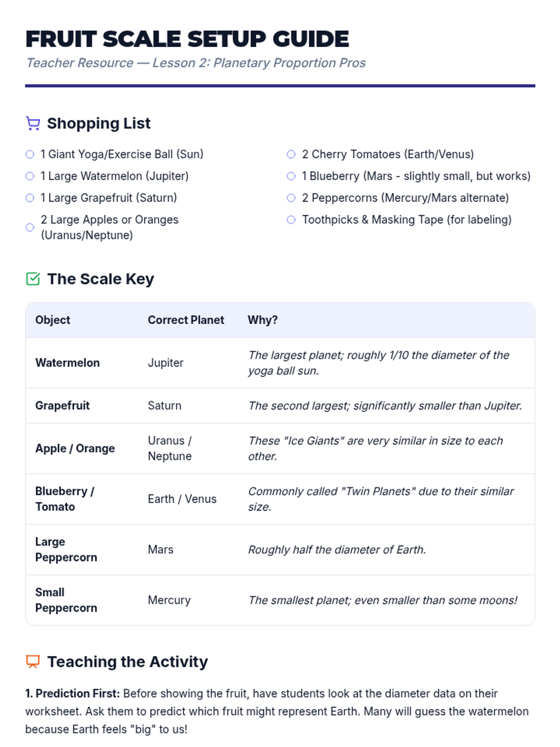Select the Grapefruit row label

click(x=63, y=406)
